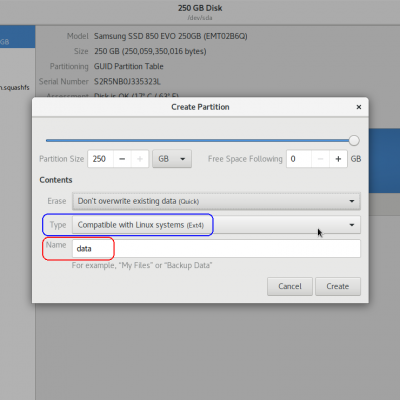Increase Free Space Following with plus
The width and height of the screenshot is (400, 400).
pyautogui.click(x=338, y=159)
